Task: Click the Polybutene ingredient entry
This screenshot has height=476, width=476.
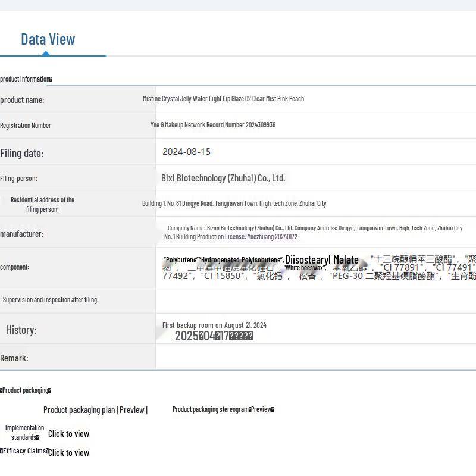Action: 180,260
